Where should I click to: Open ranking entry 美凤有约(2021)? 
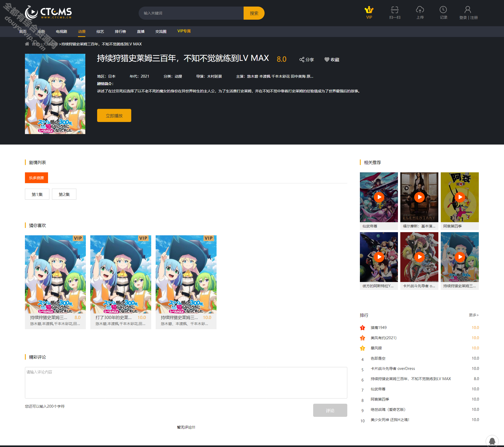tap(384, 338)
